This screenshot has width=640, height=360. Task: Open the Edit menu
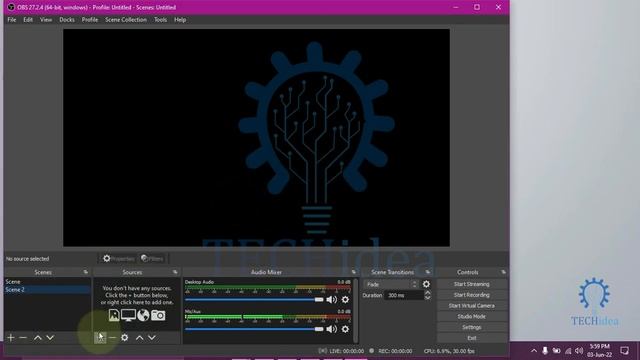(x=28, y=20)
